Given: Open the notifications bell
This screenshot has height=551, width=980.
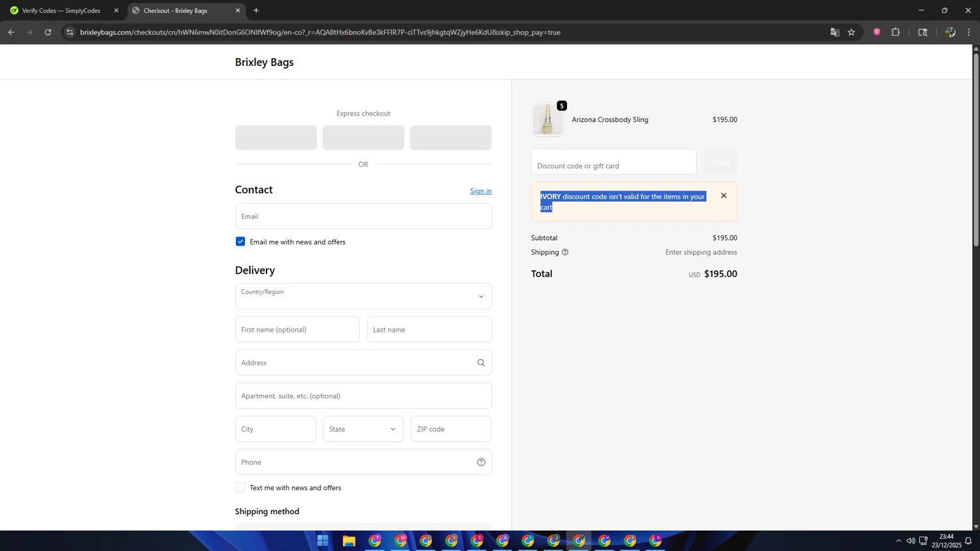Looking at the screenshot, I should pos(968,541).
